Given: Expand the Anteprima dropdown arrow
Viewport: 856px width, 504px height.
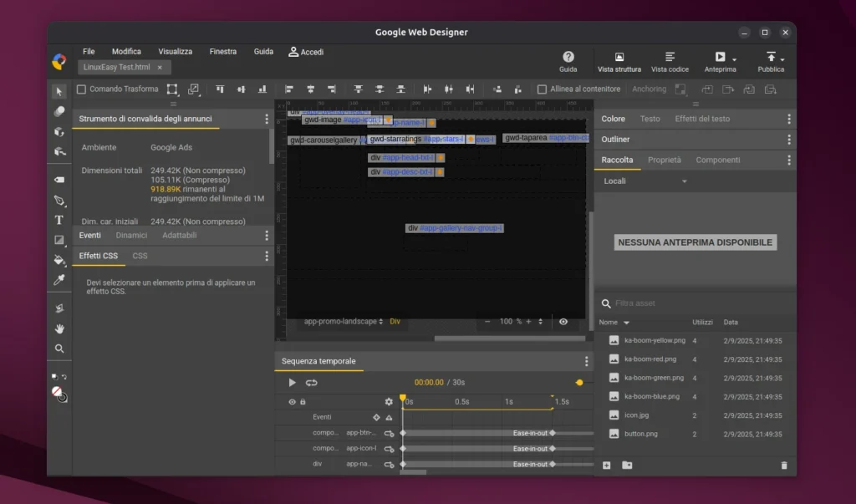Looking at the screenshot, I should click(x=734, y=59).
